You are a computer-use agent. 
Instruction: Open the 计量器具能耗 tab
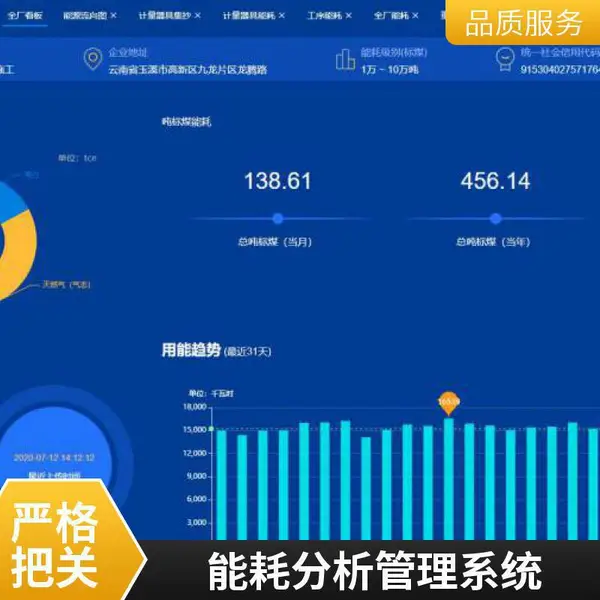point(249,16)
